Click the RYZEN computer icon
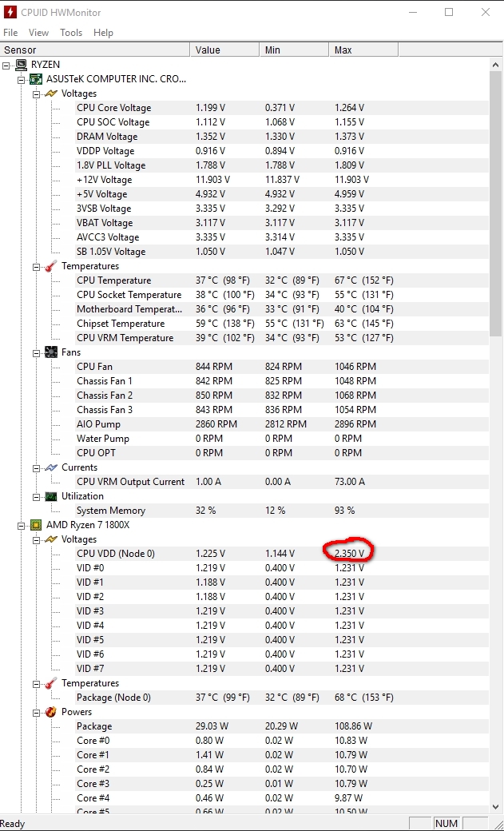Image resolution: width=504 pixels, height=831 pixels. pyautogui.click(x=22, y=65)
